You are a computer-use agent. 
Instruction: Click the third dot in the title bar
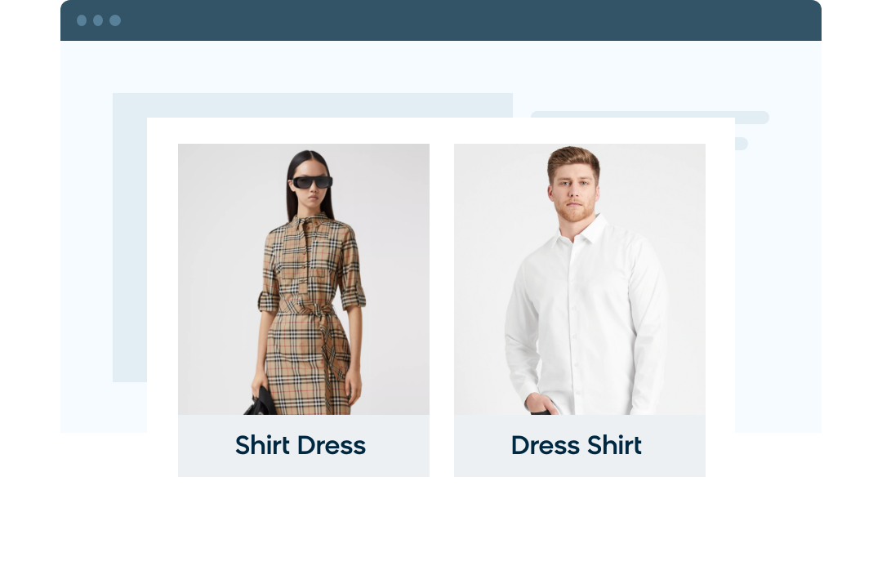pos(115,20)
